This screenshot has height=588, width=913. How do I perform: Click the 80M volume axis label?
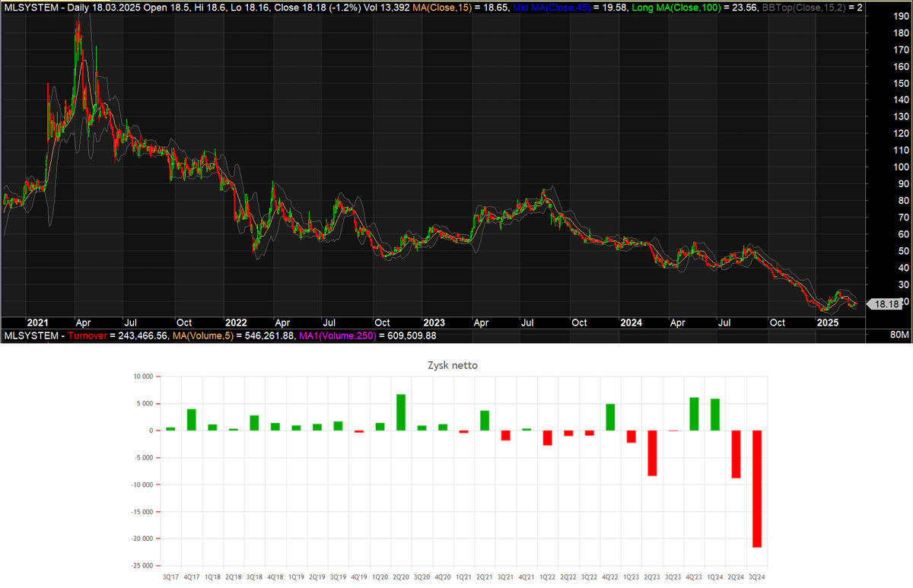pos(899,335)
